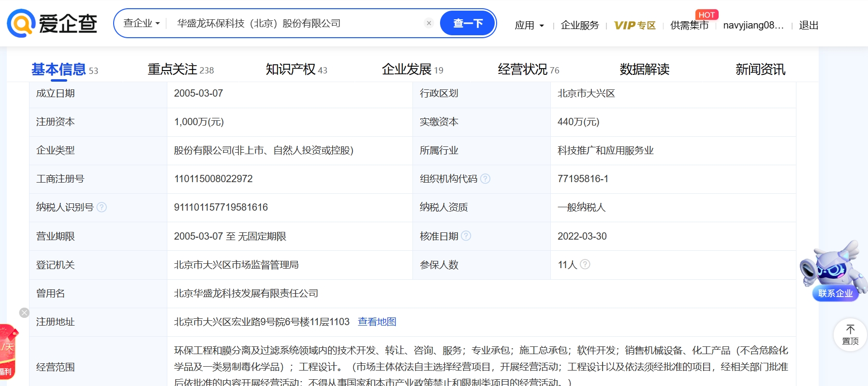
Task: Select the 成立日期 value 2005-03-07
Action: [x=198, y=93]
